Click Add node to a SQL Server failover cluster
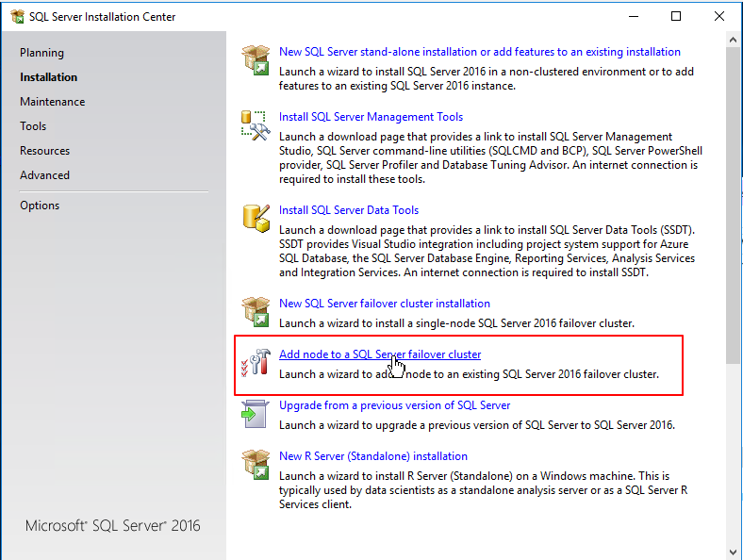Screen dimensions: 743x560 point(380,354)
